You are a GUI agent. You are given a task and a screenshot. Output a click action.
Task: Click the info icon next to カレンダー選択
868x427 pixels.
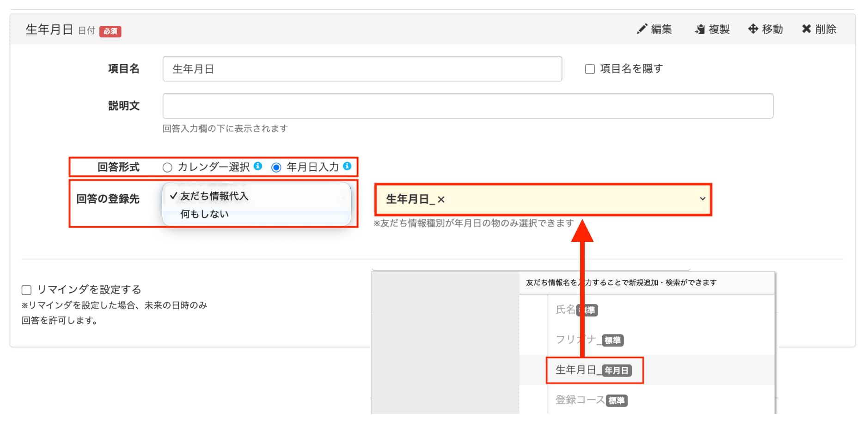(258, 167)
